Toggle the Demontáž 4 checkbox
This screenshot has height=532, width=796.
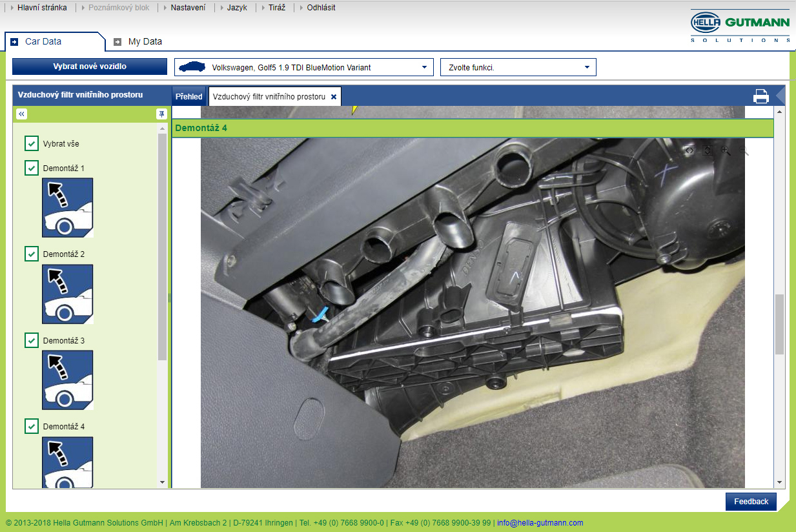32,426
